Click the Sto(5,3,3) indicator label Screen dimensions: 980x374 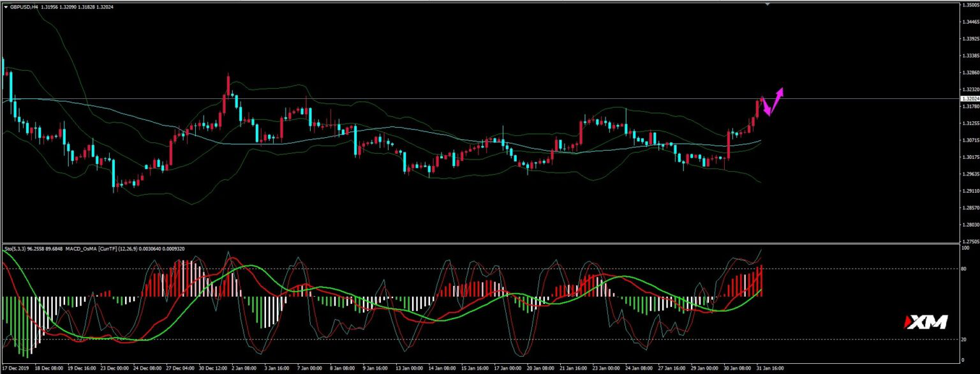coord(16,248)
